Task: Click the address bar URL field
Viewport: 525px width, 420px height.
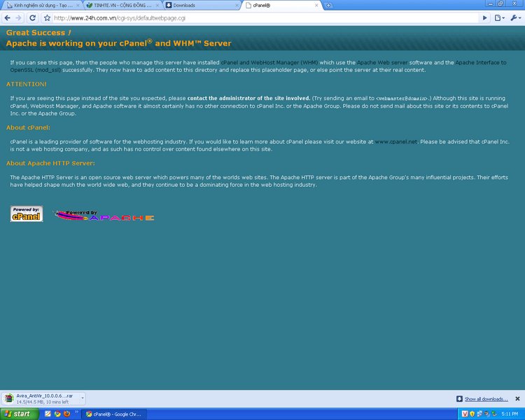Action: [266, 17]
